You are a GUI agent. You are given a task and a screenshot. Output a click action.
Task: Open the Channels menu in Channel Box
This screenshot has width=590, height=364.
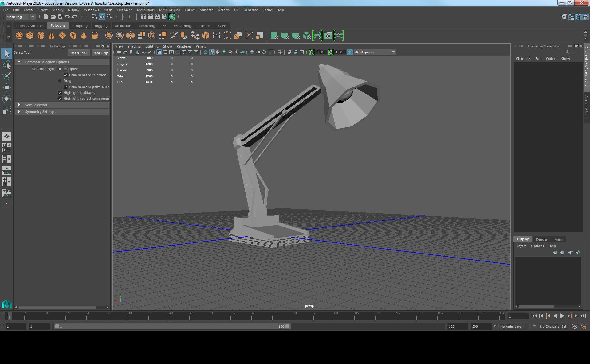coord(523,59)
